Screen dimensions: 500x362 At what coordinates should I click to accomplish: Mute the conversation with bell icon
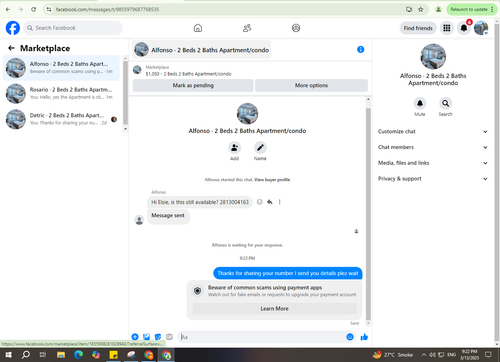(420, 103)
